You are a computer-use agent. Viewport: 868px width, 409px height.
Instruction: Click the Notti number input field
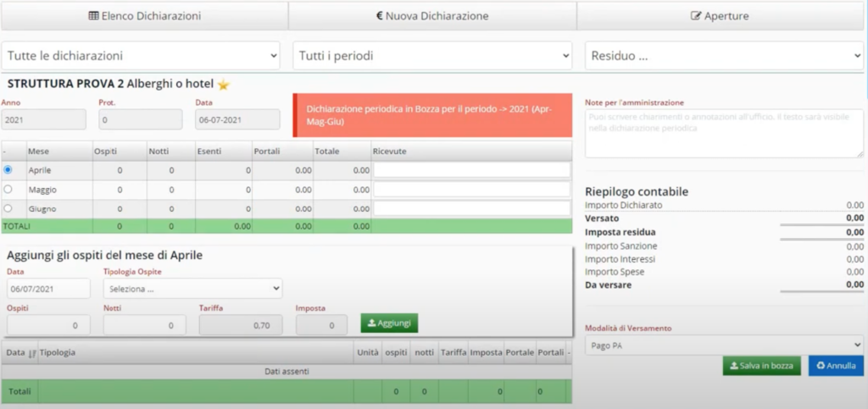coord(145,325)
